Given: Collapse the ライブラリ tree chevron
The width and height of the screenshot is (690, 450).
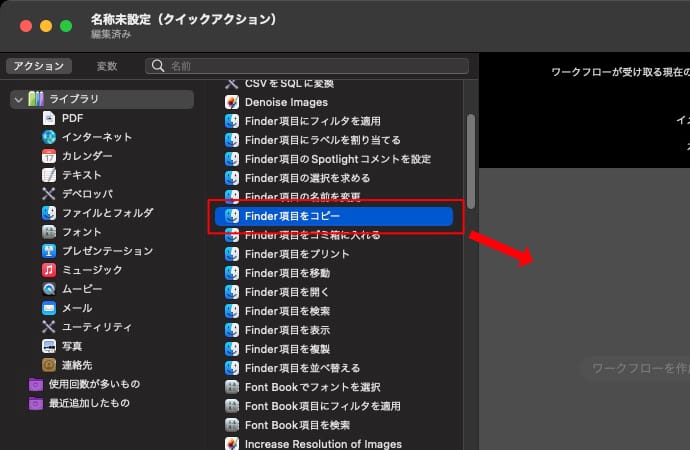Looking at the screenshot, I should click(x=18, y=99).
